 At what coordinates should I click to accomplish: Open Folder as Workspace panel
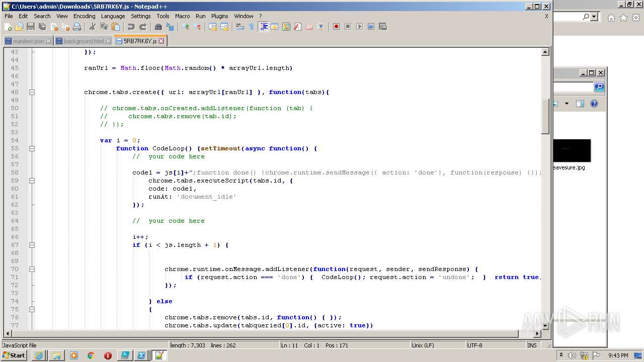click(309, 27)
